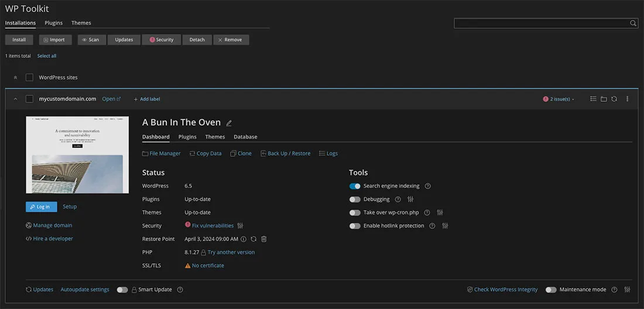
Task: Click refresh icon in mycustomdomain.com row
Action: (x=614, y=99)
